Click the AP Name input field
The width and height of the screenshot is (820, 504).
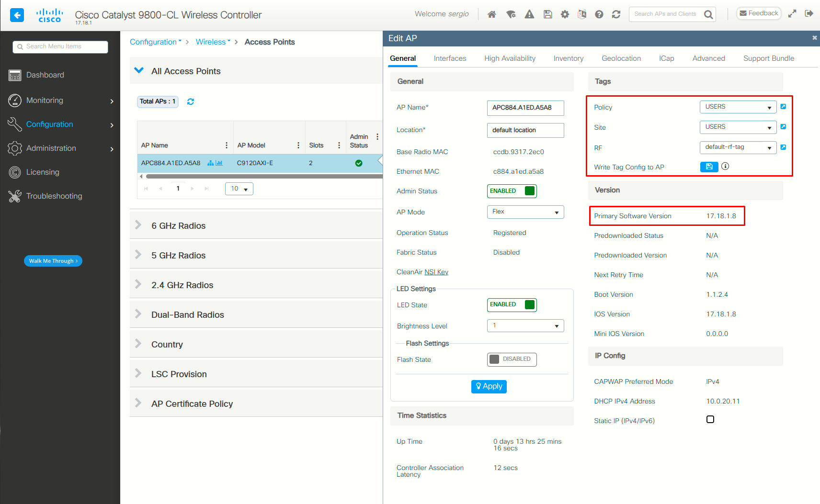pos(525,108)
